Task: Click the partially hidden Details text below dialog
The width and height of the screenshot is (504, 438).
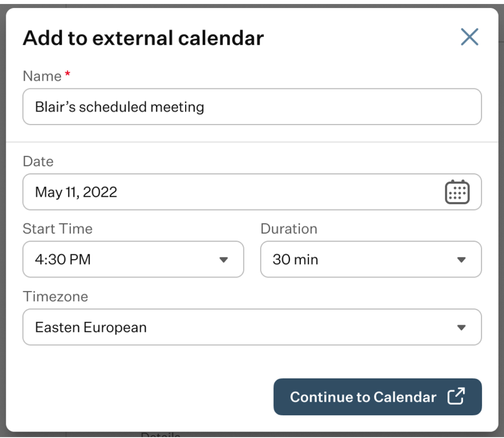Action: coord(160,435)
